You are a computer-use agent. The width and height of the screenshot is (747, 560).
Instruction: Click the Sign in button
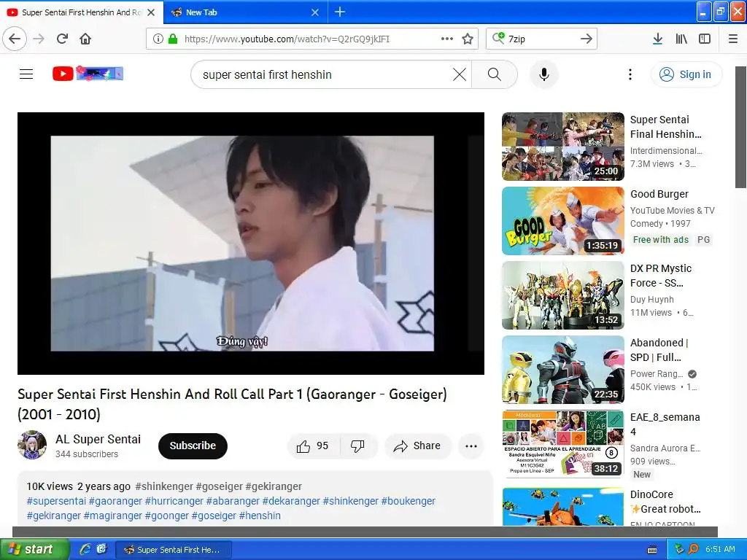(686, 74)
